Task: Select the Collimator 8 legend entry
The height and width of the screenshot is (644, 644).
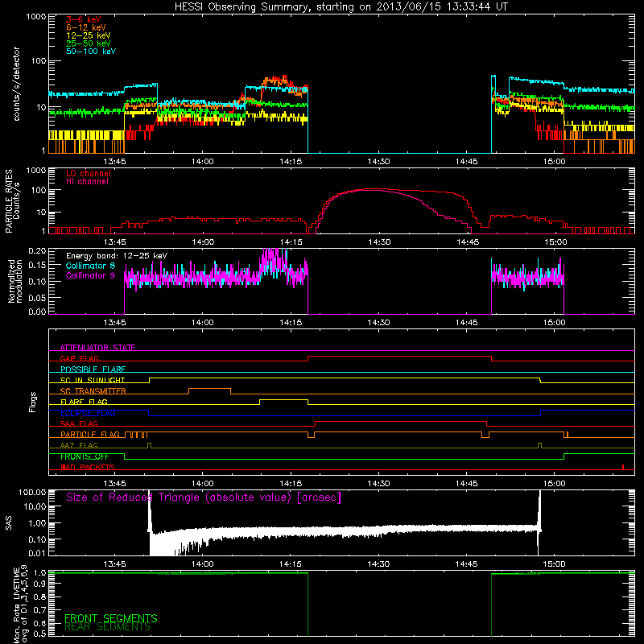Action: pos(90,266)
